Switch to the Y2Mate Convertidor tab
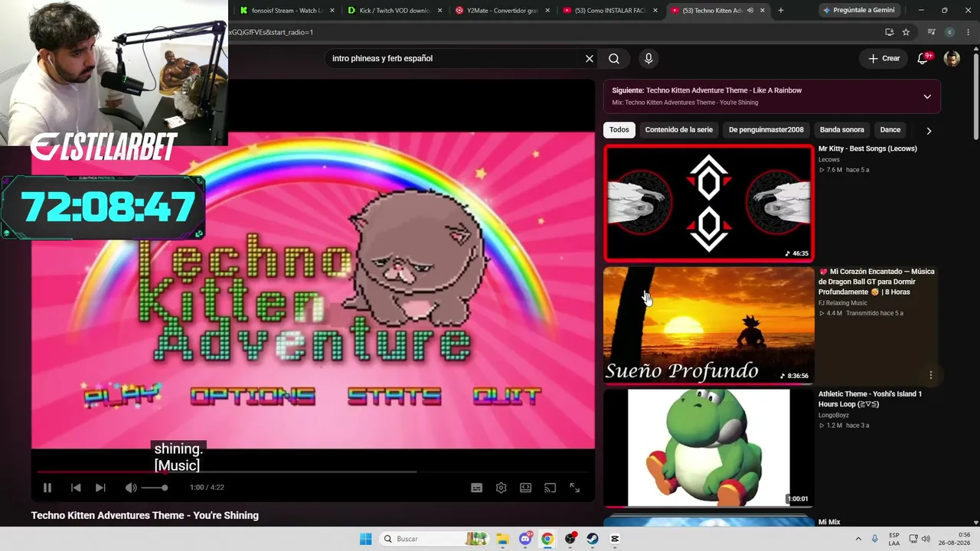 click(501, 11)
